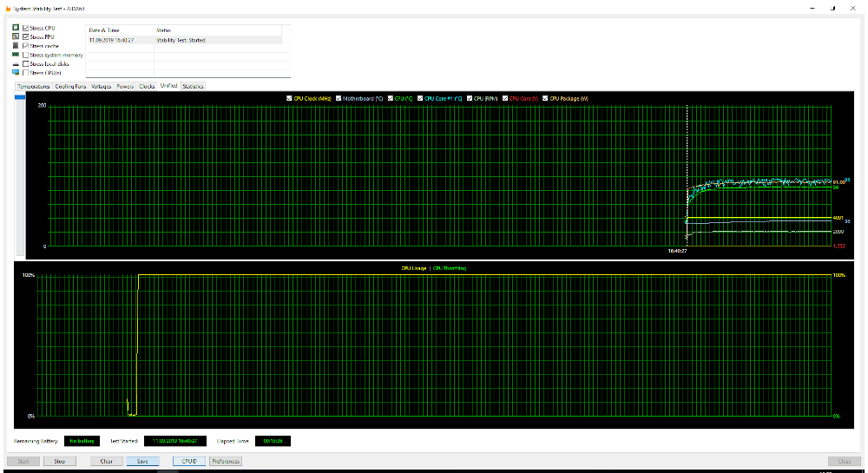The image size is (868, 473).
Task: Open the Statistics tab
Action: click(193, 86)
